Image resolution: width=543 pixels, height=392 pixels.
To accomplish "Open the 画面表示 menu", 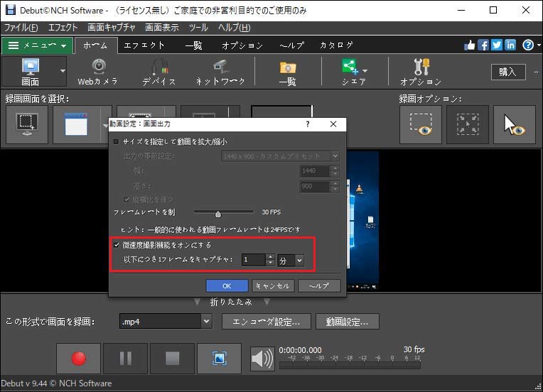I will pyautogui.click(x=162, y=27).
